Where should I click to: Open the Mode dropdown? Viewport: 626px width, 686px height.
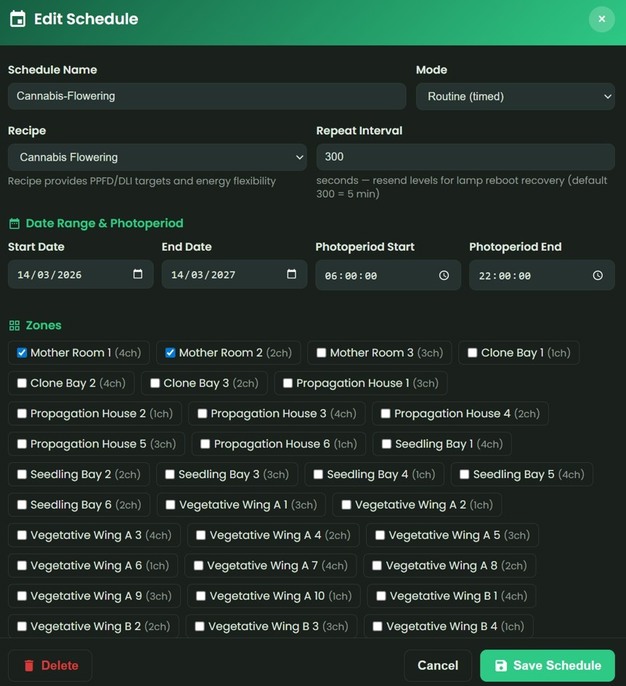[514, 96]
